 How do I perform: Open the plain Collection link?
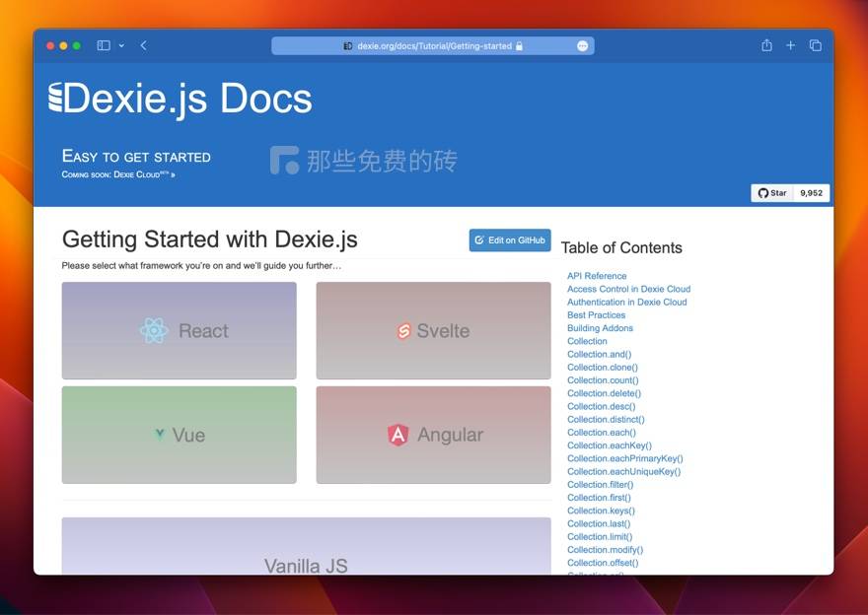(x=587, y=341)
